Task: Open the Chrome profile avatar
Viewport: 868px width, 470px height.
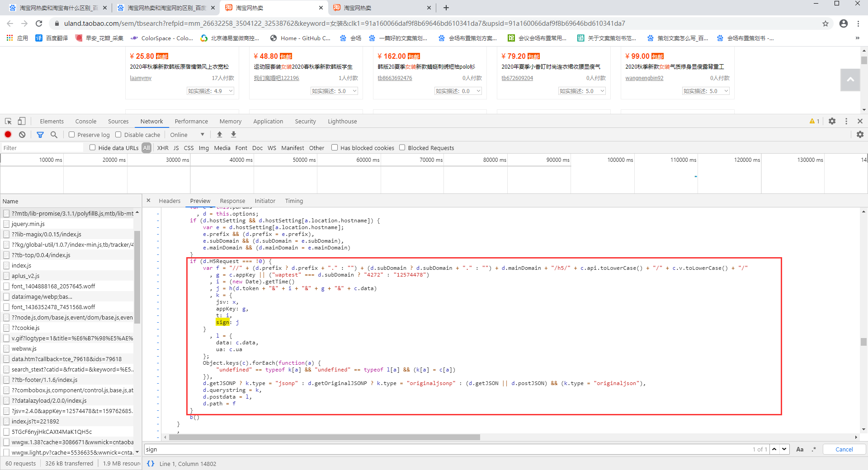Action: [x=844, y=23]
